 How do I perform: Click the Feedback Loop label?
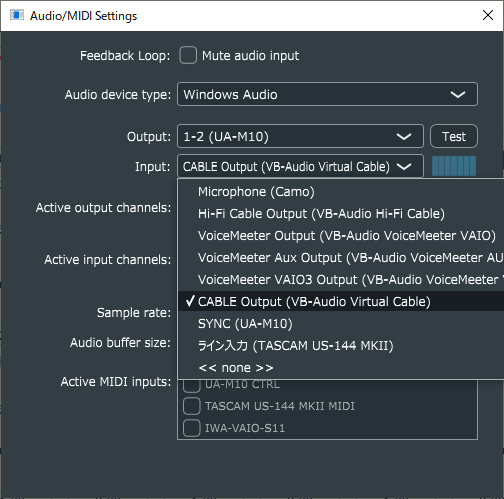click(x=125, y=56)
